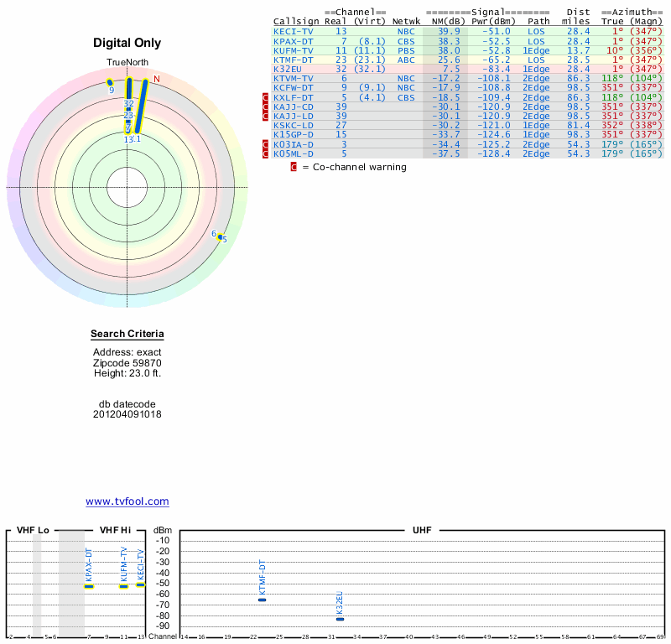671x644 pixels.
Task: Click the center white circle of radar
Action: (127, 187)
